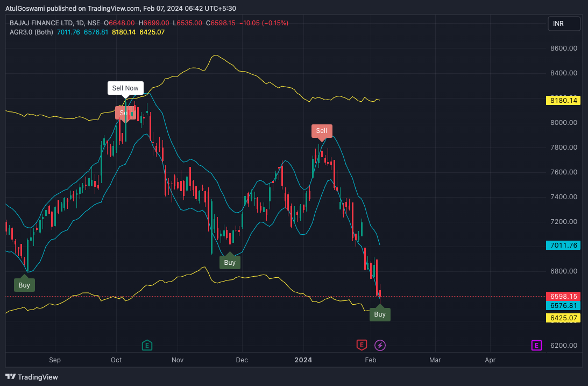588x386 pixels.
Task: Click the magenta future earnings E icon
Action: coord(537,345)
